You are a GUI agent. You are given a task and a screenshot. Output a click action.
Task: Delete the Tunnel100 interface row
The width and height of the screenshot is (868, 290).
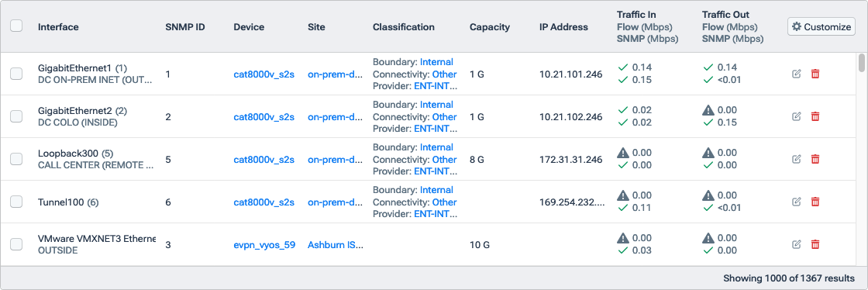[x=815, y=202]
